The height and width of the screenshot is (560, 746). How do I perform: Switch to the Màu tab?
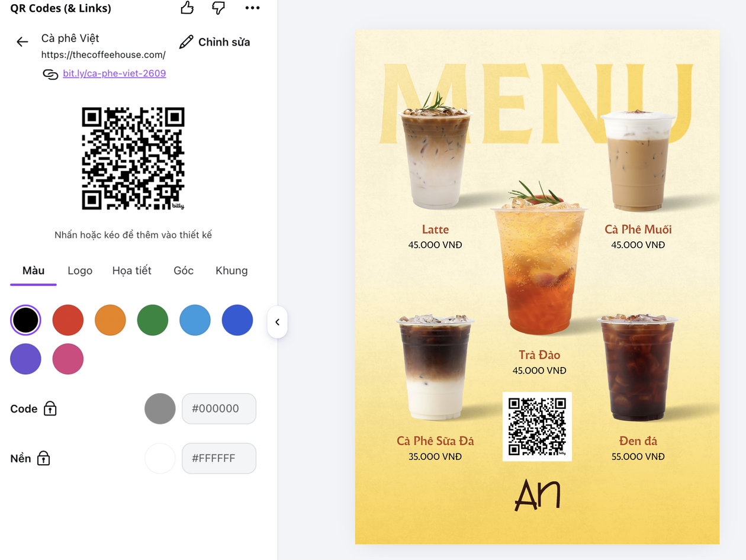point(33,271)
